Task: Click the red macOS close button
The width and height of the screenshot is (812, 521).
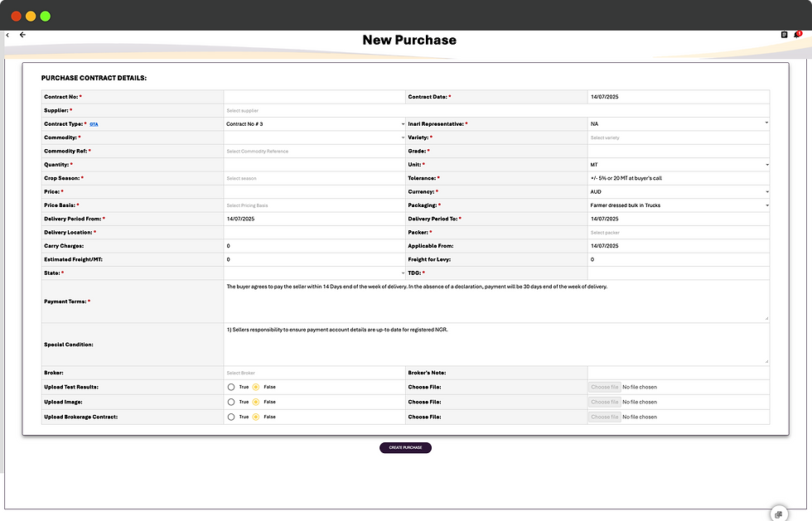Action: 17,16
